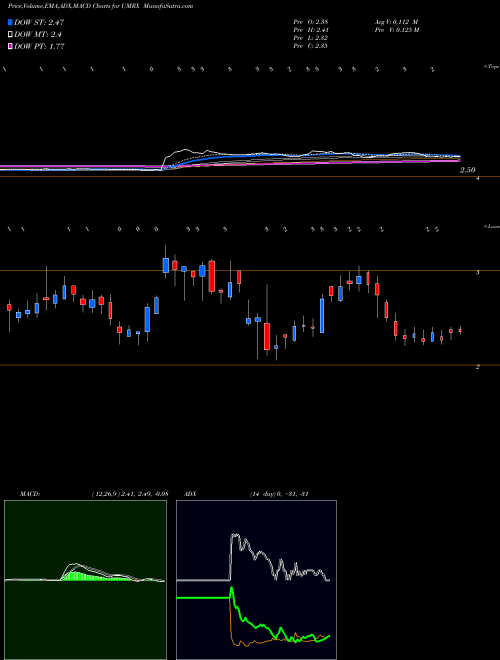Click the green MACD histogram area
Viewport: 500px width, 660px height.
coord(84,576)
